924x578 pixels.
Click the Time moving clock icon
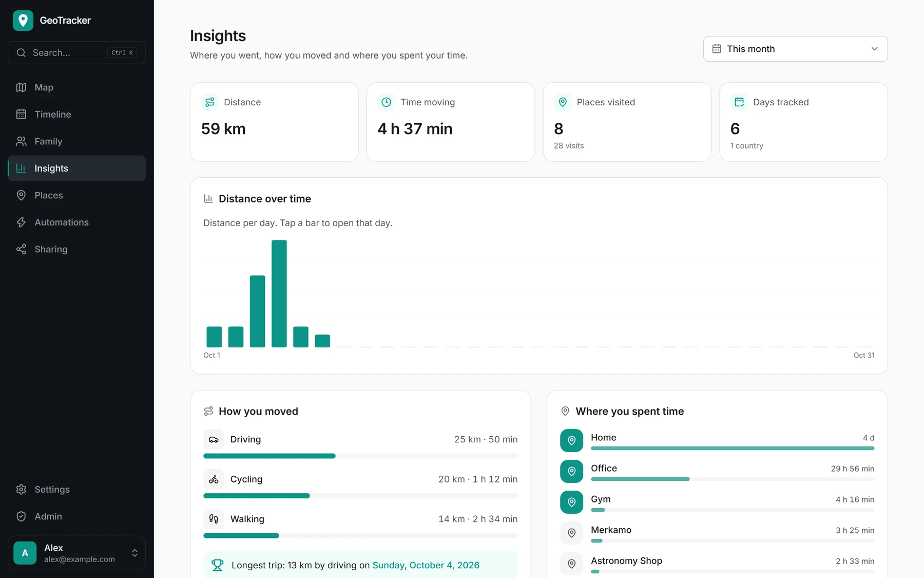[x=386, y=102]
